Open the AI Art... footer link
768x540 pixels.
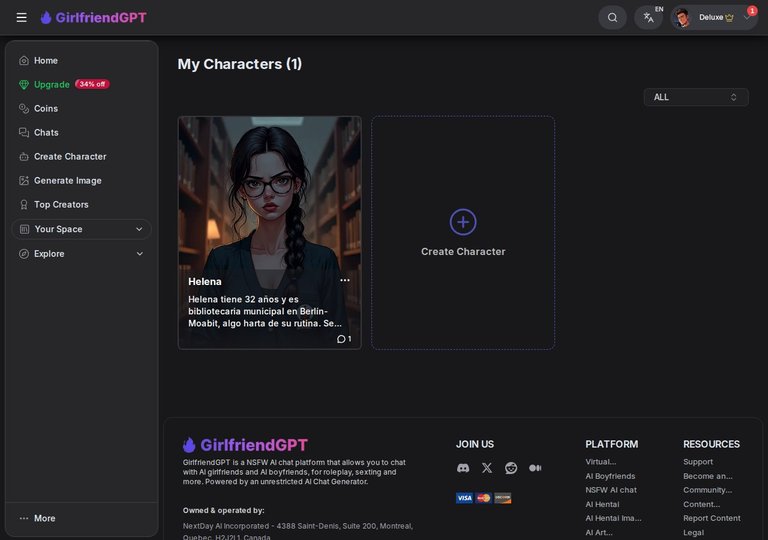click(599, 532)
